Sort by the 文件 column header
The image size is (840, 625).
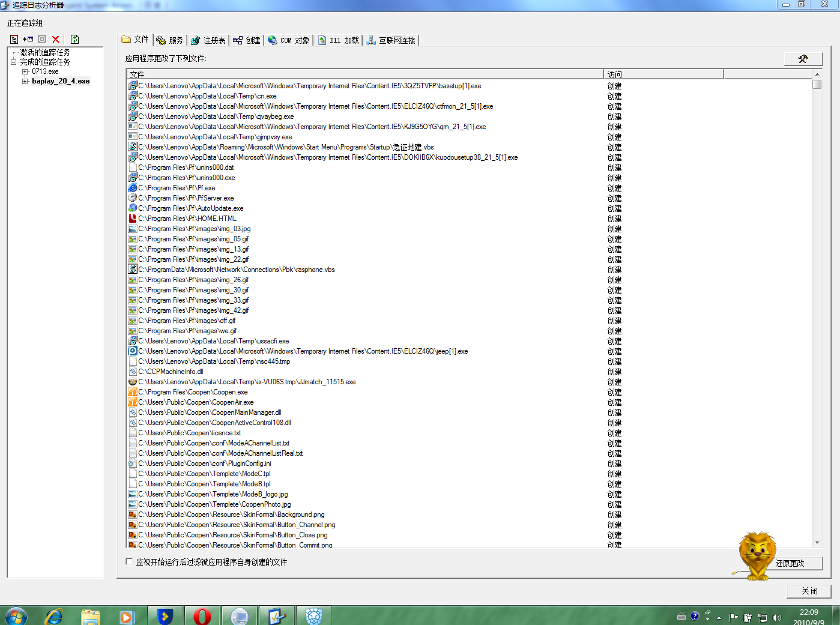tap(364, 74)
